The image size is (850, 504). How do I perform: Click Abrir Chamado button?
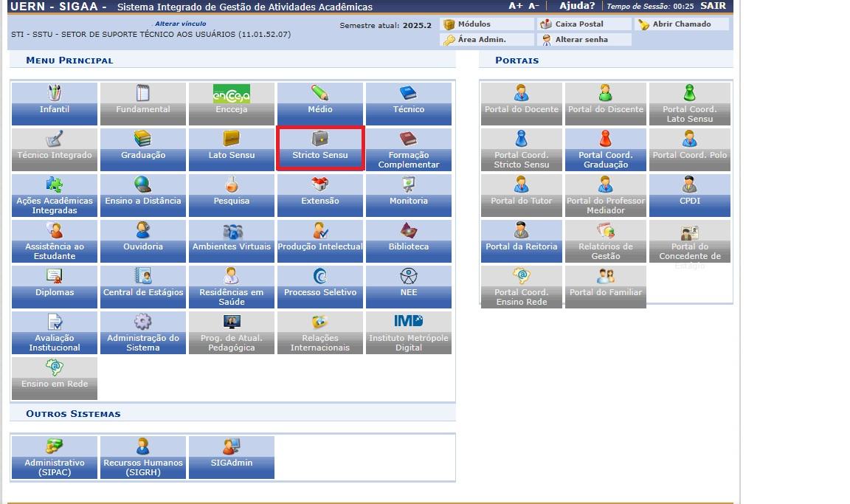[x=681, y=24]
